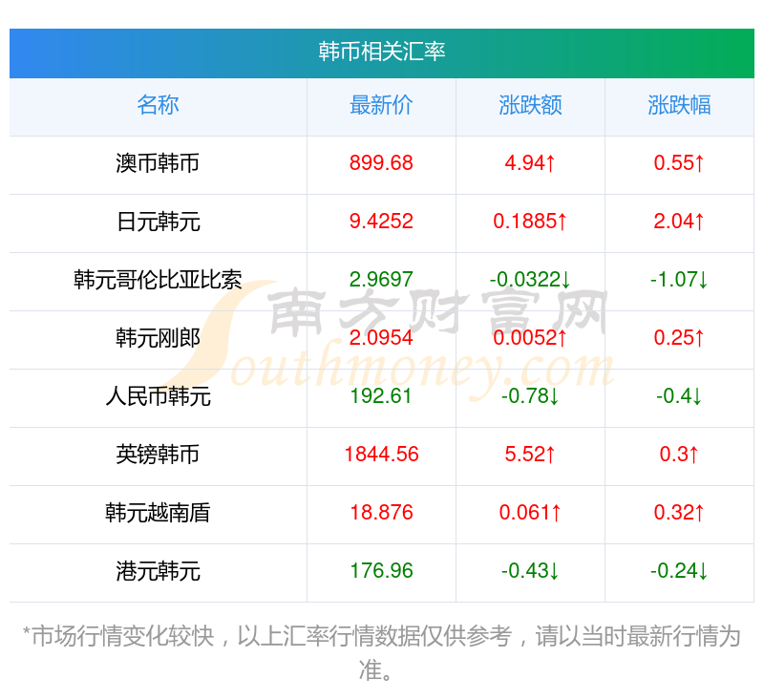
Task: Click the change amount 0.1885↑
Action: click(530, 222)
